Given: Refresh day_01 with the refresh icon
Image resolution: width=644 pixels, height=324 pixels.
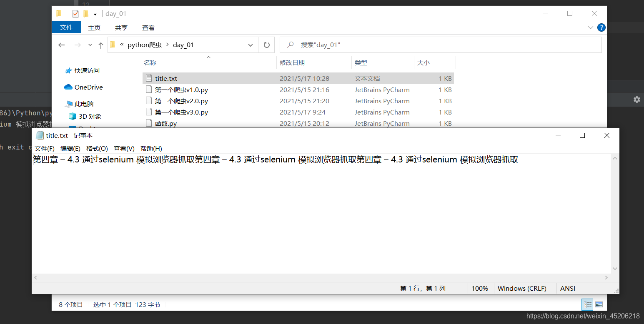Looking at the screenshot, I should point(266,45).
